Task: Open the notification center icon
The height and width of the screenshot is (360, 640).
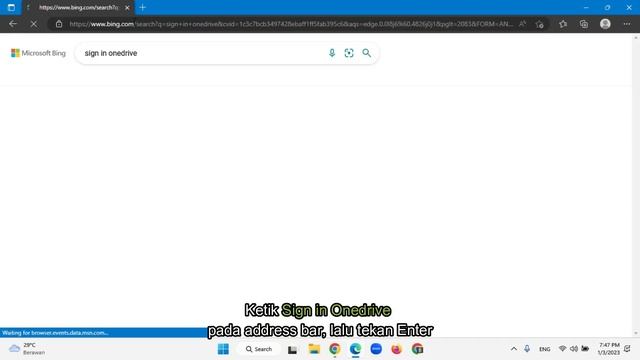Action: click(x=627, y=349)
